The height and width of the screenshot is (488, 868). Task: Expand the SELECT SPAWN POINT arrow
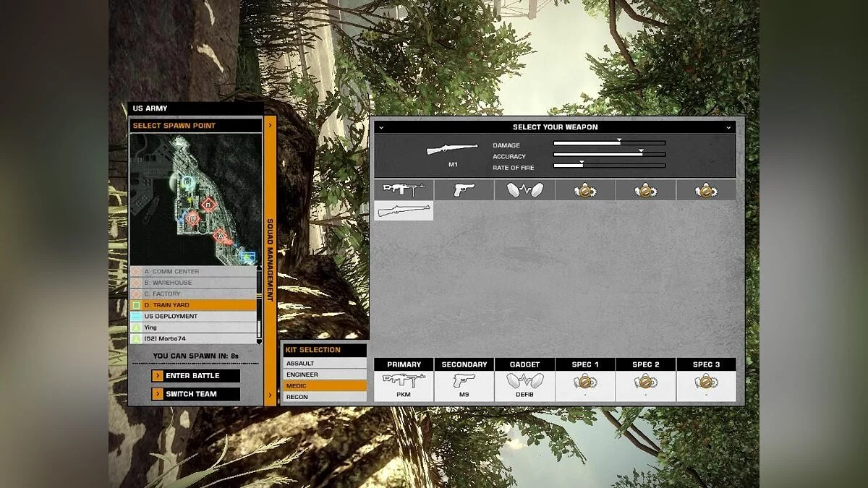tap(271, 124)
